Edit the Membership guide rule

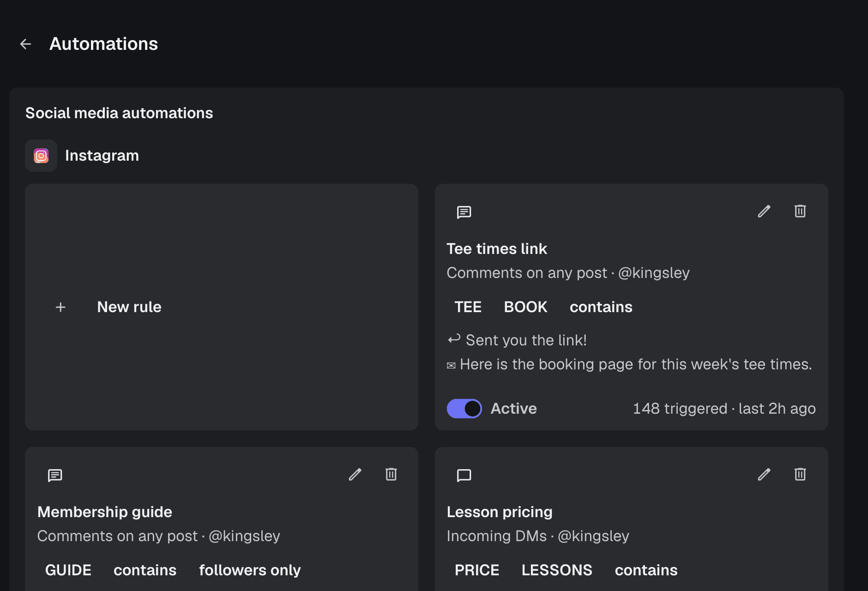tap(355, 475)
